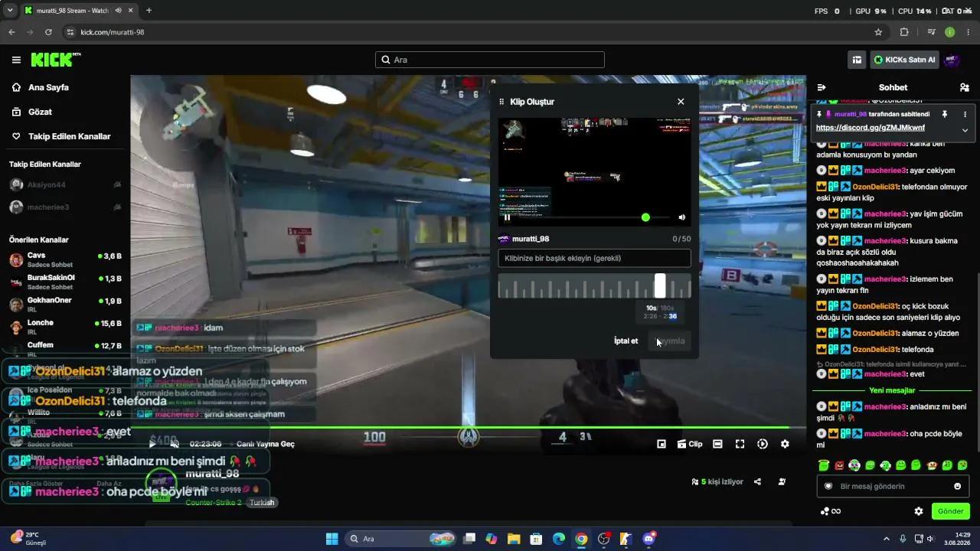Click the Turkish language tag
The width and height of the screenshot is (980, 551).
point(262,503)
